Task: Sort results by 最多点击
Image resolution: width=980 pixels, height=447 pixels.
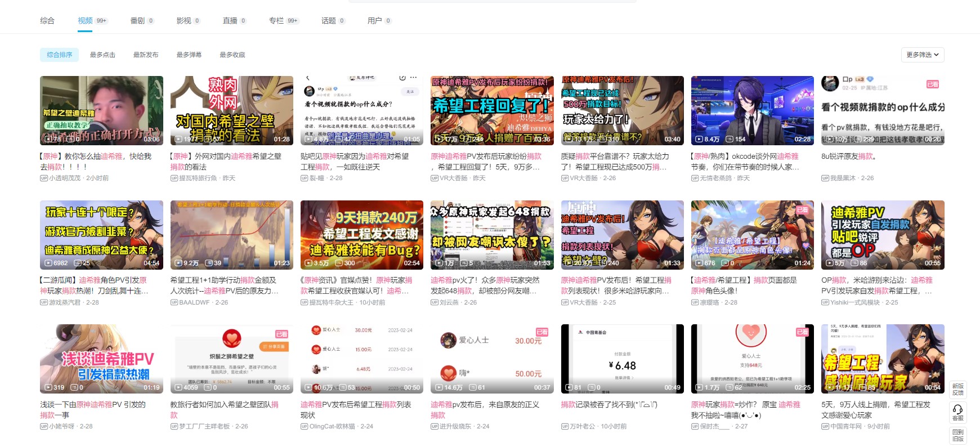Action: click(x=102, y=55)
